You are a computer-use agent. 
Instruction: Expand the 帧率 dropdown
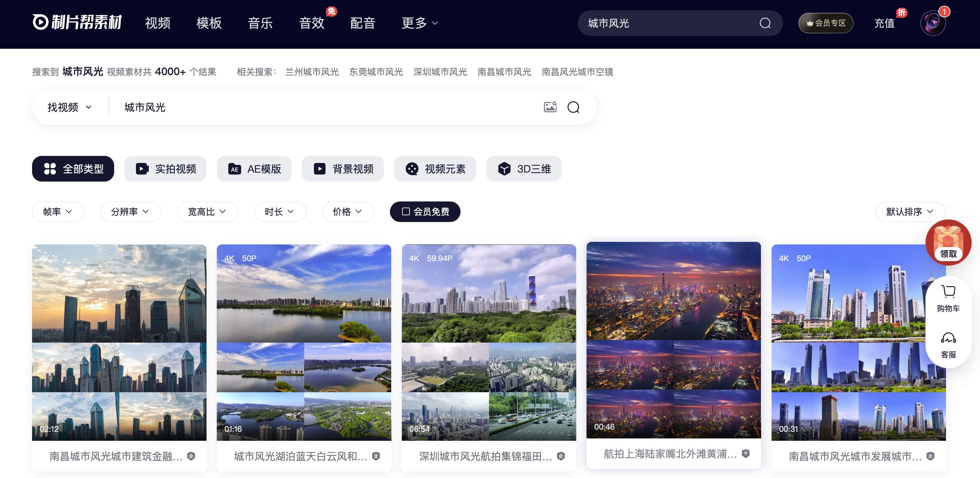coord(58,212)
